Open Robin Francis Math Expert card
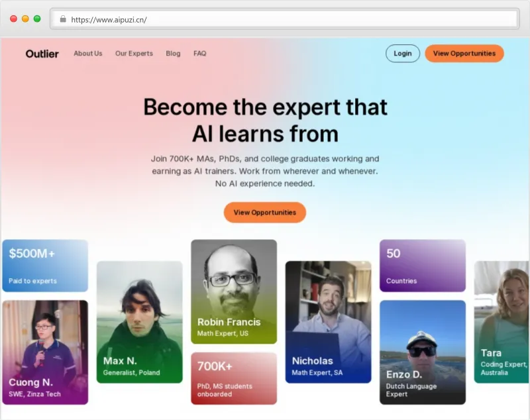The image size is (530, 420). (234, 291)
